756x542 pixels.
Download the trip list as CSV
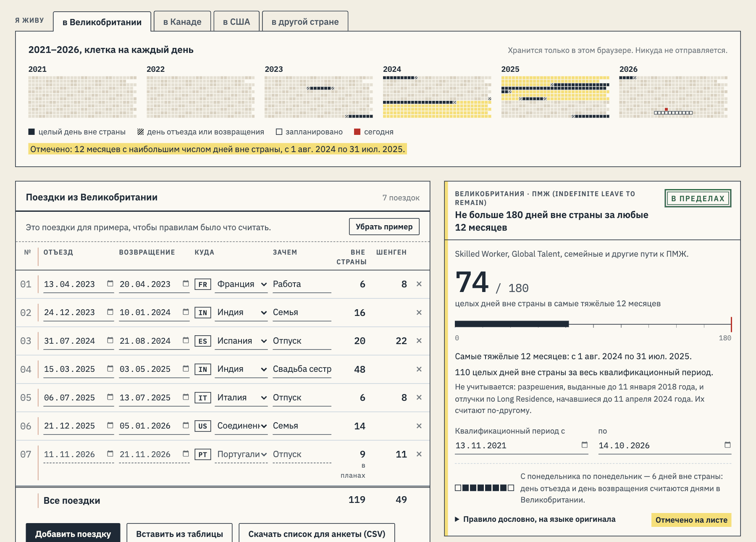tap(317, 533)
